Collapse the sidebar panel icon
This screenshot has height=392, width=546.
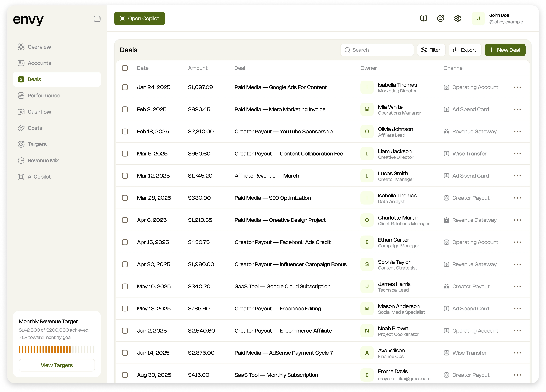click(97, 19)
